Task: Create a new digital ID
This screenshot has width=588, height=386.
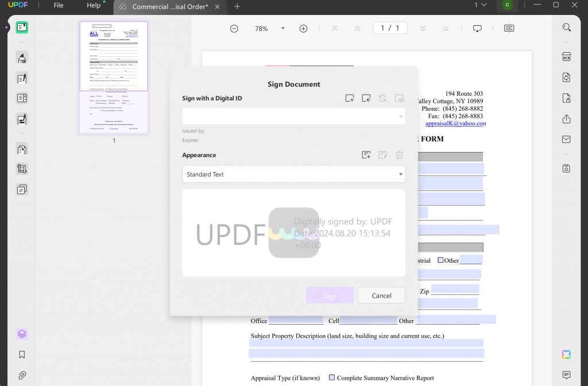Action: point(350,98)
